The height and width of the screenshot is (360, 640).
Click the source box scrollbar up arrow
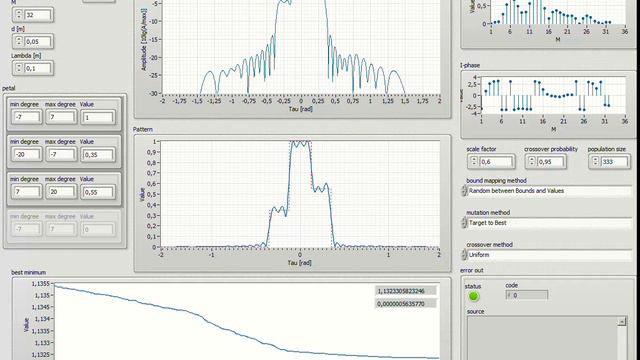[622, 322]
